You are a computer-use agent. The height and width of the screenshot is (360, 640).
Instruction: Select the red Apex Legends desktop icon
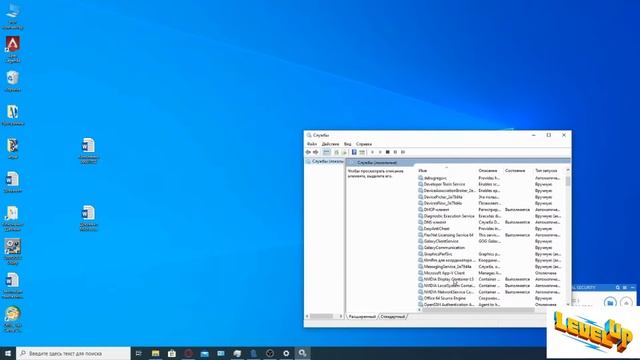(x=13, y=49)
